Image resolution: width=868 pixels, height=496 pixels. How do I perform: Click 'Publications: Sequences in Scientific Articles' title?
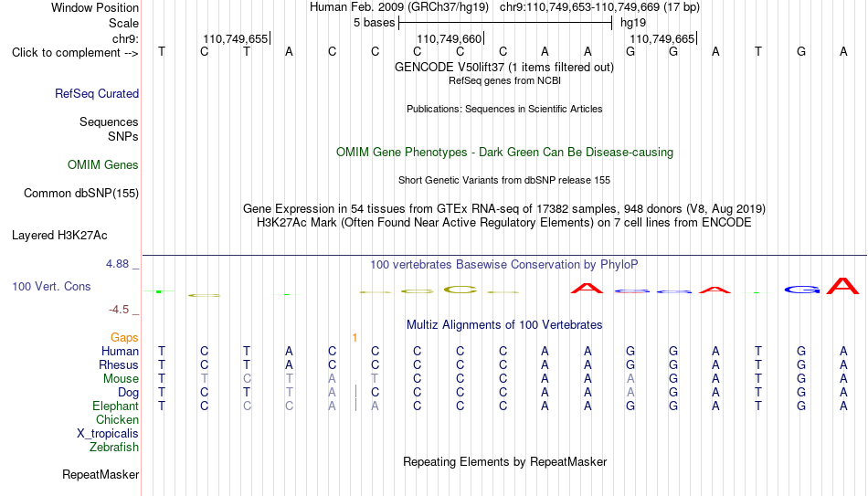tap(504, 109)
